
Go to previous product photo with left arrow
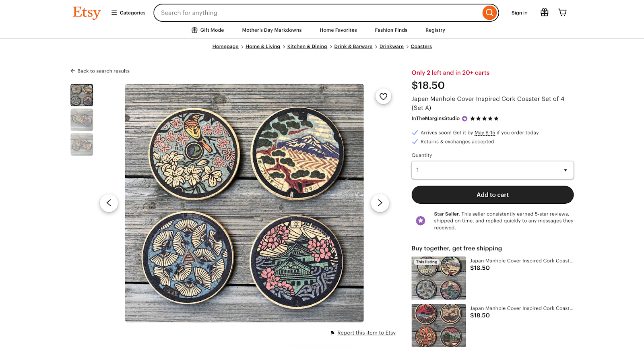pos(109,203)
